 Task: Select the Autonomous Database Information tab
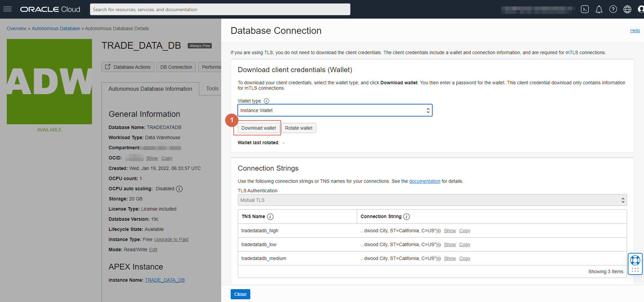150,89
